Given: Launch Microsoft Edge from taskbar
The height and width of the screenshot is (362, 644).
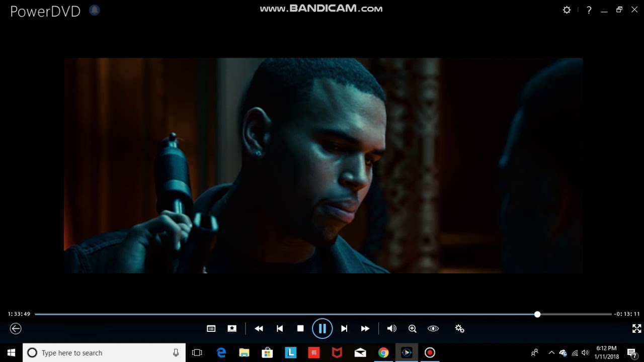Looking at the screenshot, I should 221,352.
